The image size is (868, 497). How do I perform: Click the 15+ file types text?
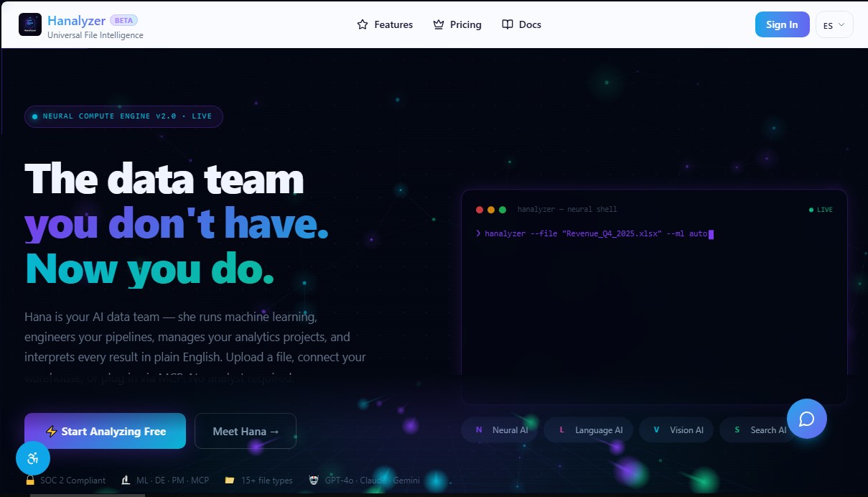click(267, 480)
